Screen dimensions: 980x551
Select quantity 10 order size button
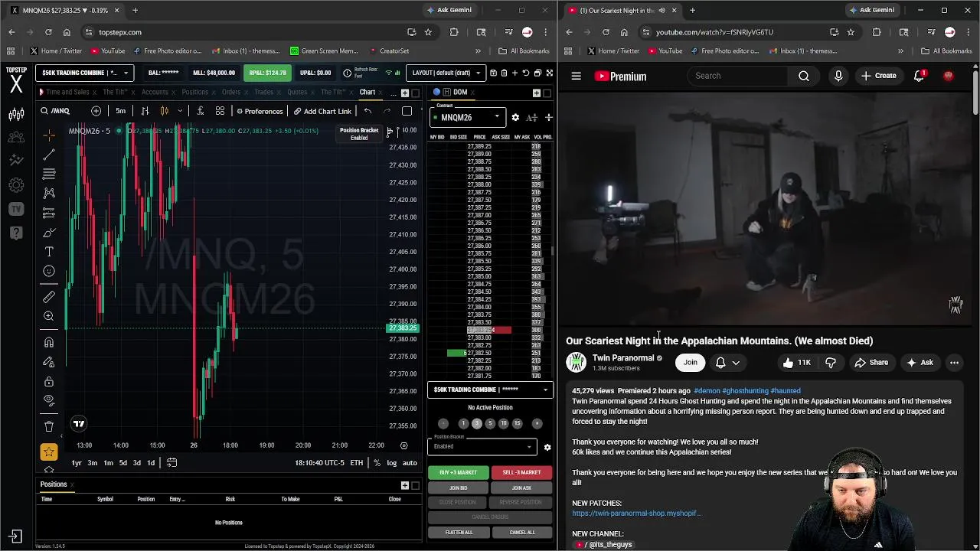(x=504, y=423)
